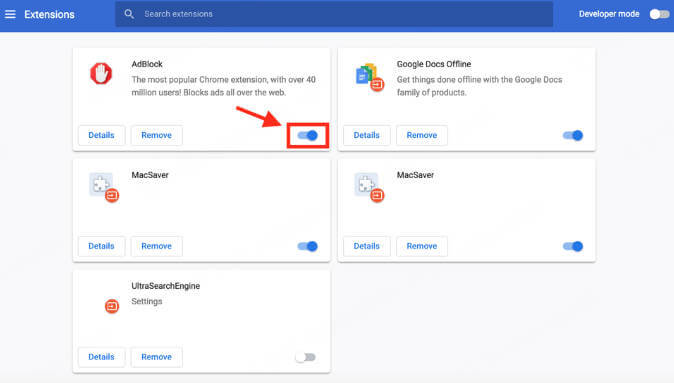The image size is (674, 383).
Task: Click the UltraSearchEngine orange icon
Action: (112, 306)
